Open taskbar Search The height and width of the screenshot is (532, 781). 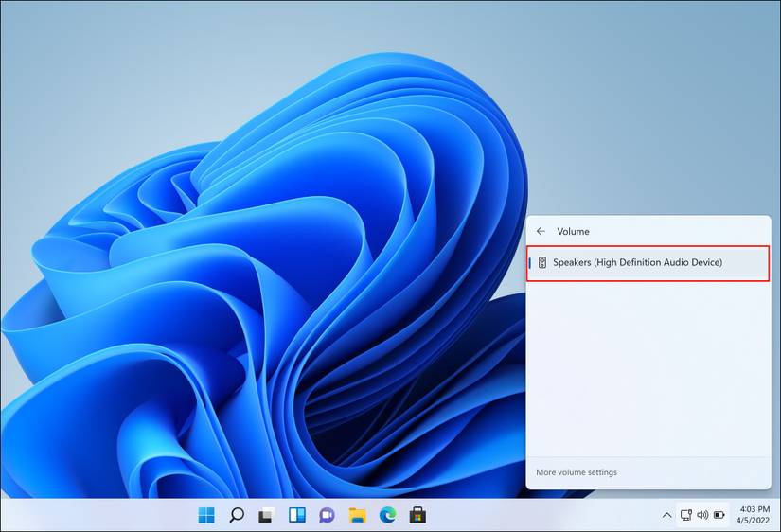click(237, 515)
